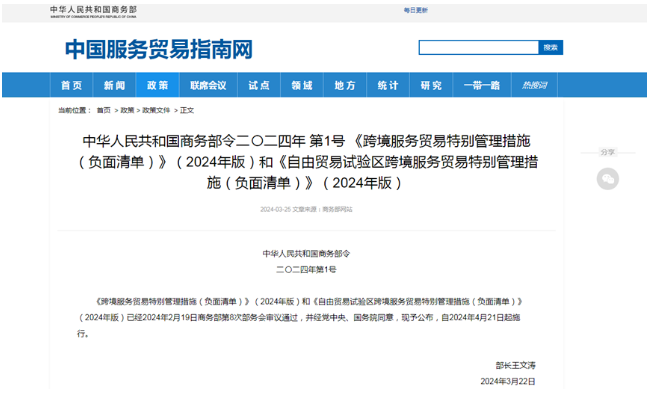Screen dimensions: 650x395
Task: Click the 二〇二四年第1号 line
Action: (306, 269)
